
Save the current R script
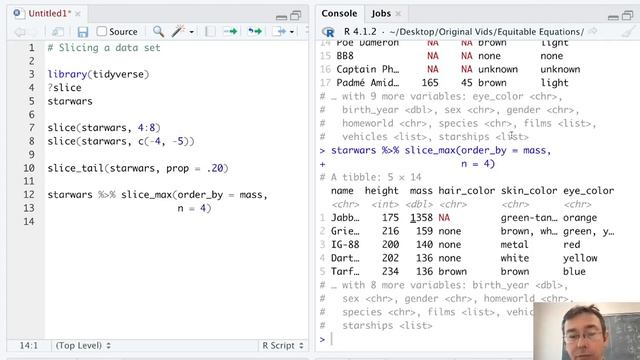pos(83,32)
